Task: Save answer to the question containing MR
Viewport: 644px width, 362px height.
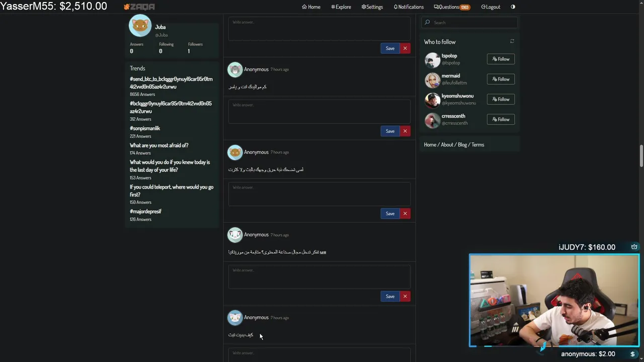Action: tap(390, 296)
